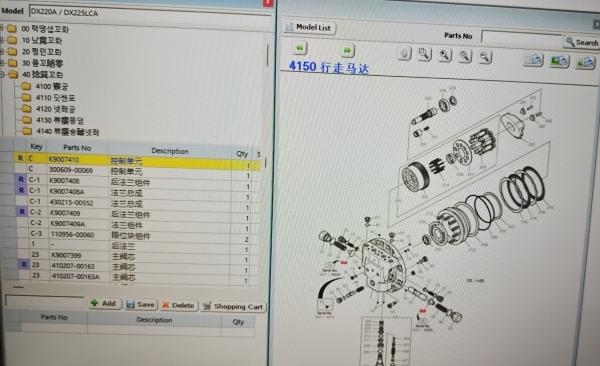Click the zoom in magnifier icon

tap(444, 55)
